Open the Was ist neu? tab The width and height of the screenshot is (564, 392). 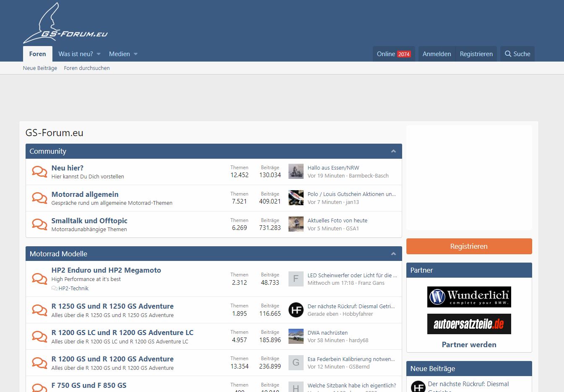click(76, 54)
